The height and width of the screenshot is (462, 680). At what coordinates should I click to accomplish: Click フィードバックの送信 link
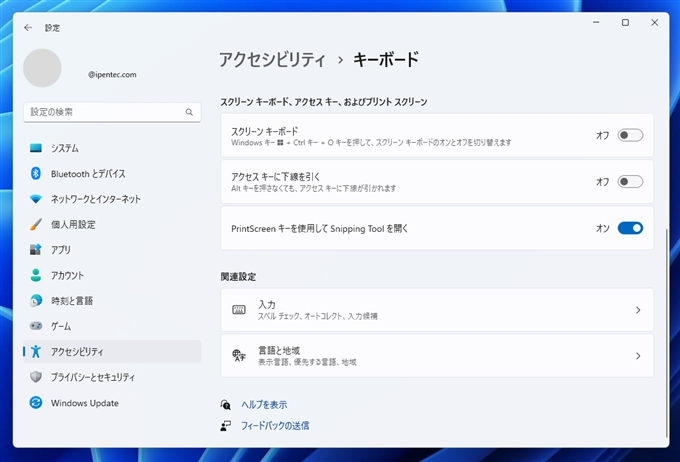pyautogui.click(x=275, y=426)
